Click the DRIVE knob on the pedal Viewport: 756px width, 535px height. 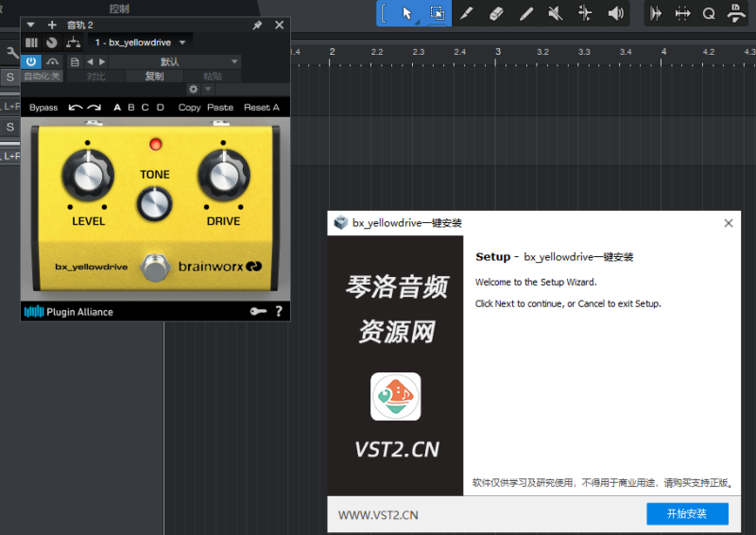click(x=224, y=176)
